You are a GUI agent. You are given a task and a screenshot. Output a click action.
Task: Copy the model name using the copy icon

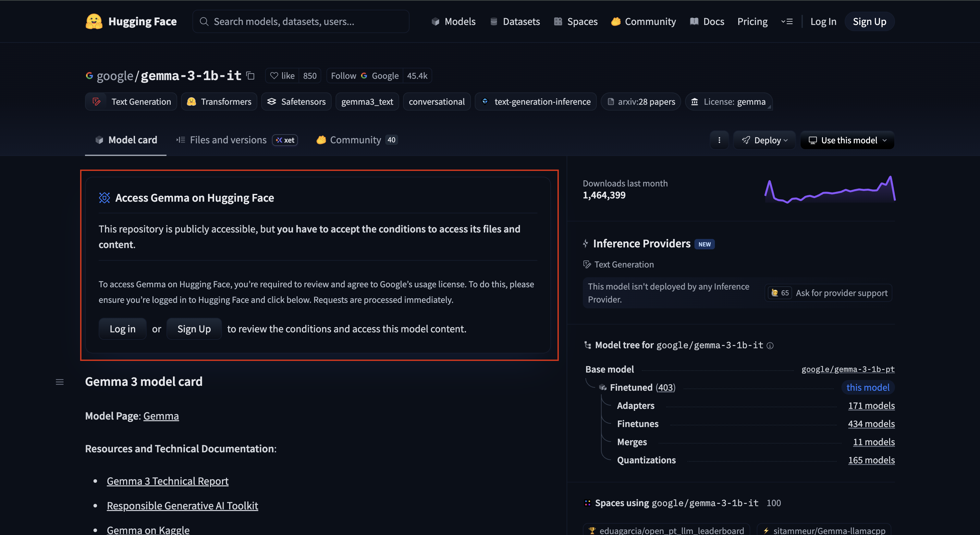pyautogui.click(x=250, y=76)
